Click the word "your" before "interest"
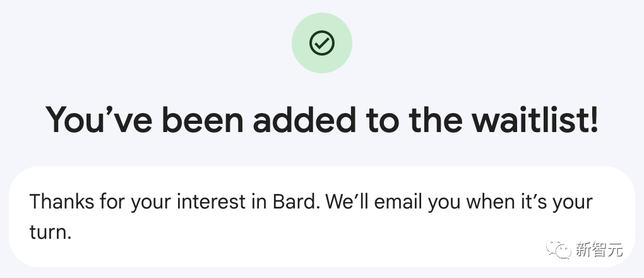 point(157,203)
